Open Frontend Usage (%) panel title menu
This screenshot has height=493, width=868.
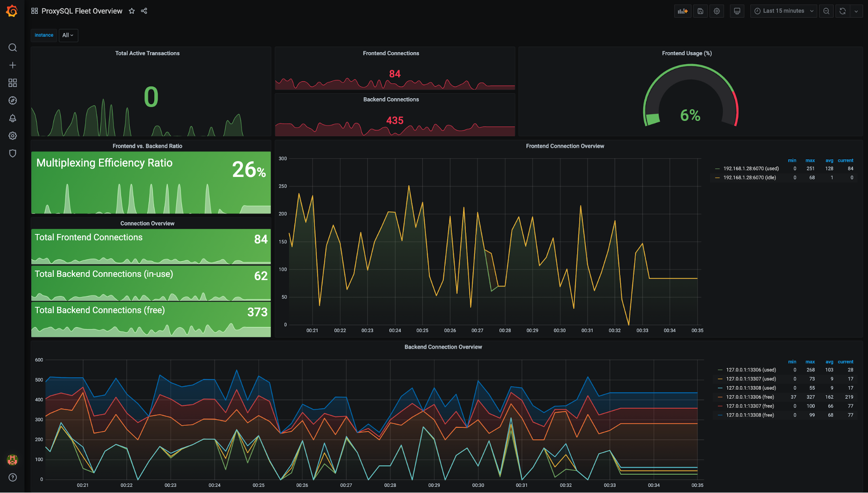[686, 53]
